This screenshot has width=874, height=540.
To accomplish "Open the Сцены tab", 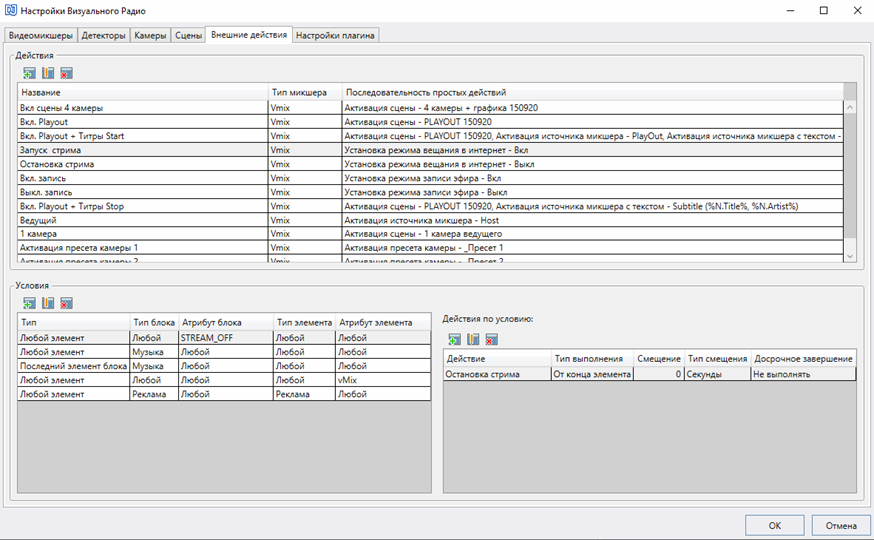I will [188, 35].
